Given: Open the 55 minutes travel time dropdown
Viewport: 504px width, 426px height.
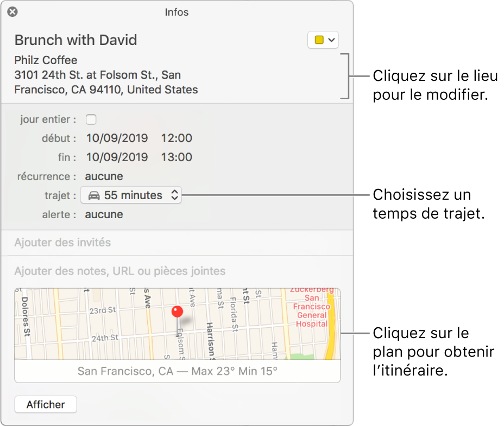Looking at the screenshot, I should point(130,195).
